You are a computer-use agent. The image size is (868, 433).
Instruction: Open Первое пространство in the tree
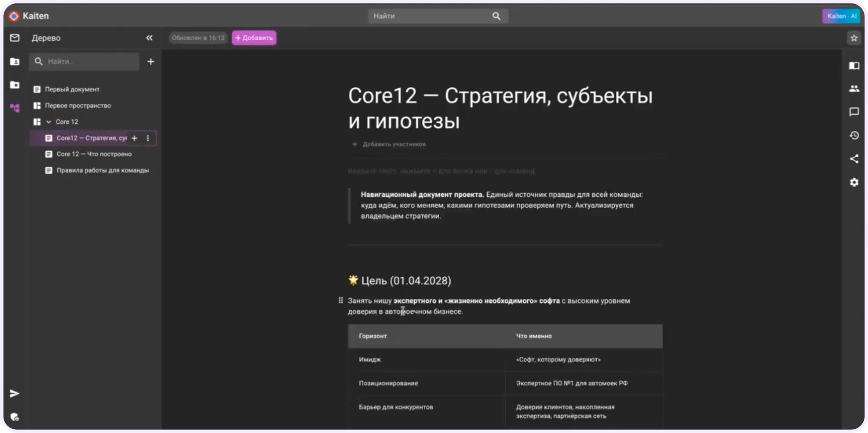coord(78,106)
